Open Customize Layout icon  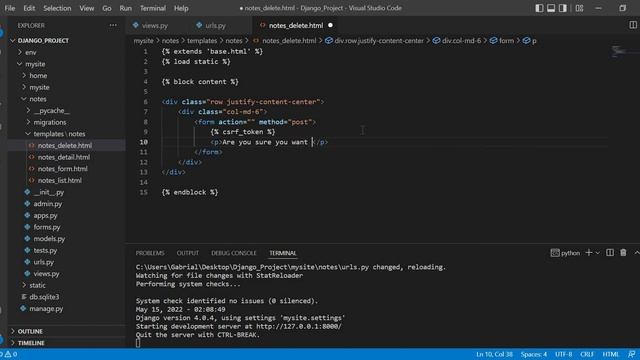click(x=579, y=8)
